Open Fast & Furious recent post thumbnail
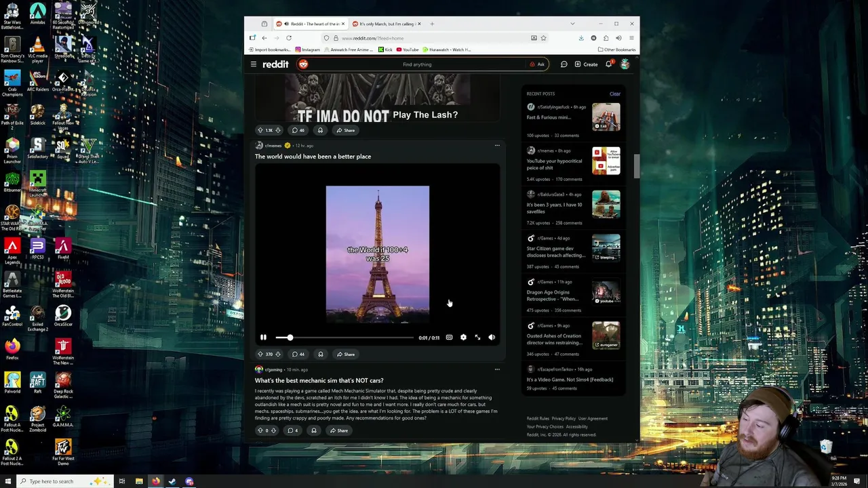Viewport: 868px width, 488px height. 606,117
